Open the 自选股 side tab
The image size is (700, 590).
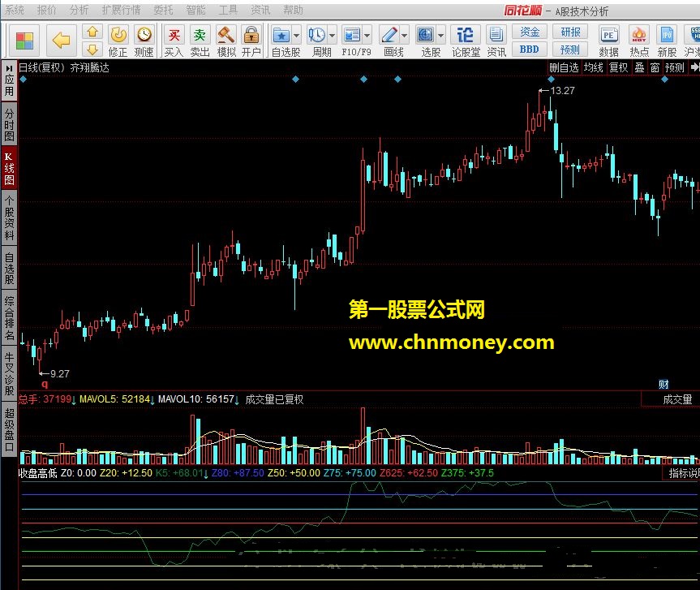9,269
